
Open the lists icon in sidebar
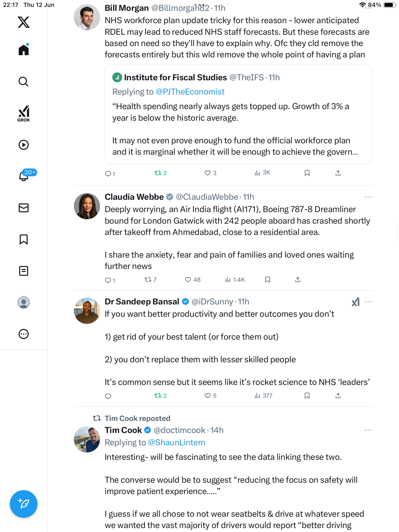point(24,271)
